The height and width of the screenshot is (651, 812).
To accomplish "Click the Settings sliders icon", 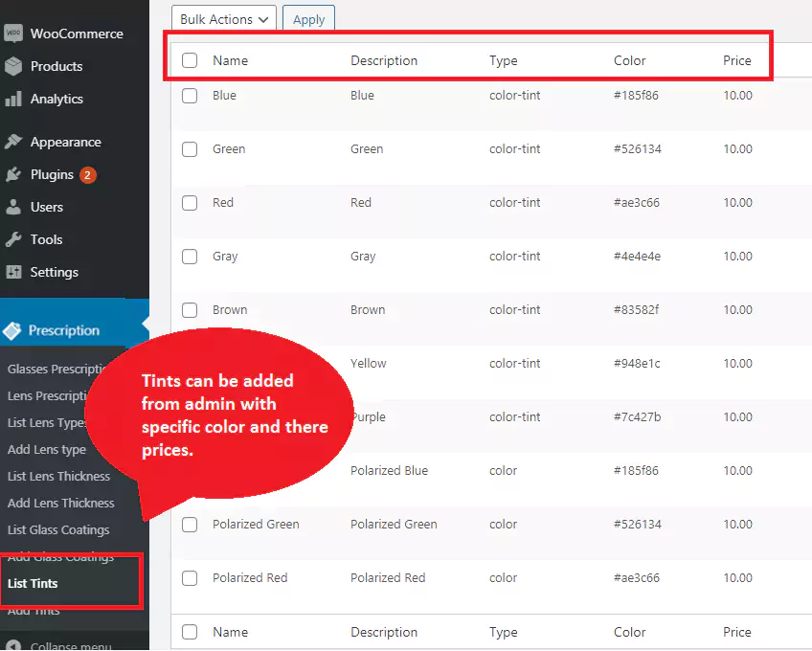I will (13, 272).
